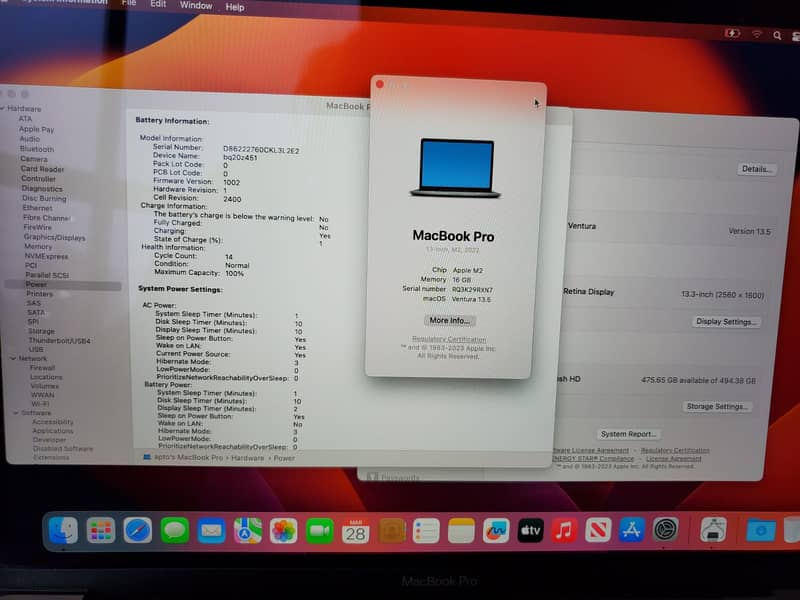Select Bluetooth in the hardware list
Viewport: 800px width, 600px height.
click(x=37, y=149)
